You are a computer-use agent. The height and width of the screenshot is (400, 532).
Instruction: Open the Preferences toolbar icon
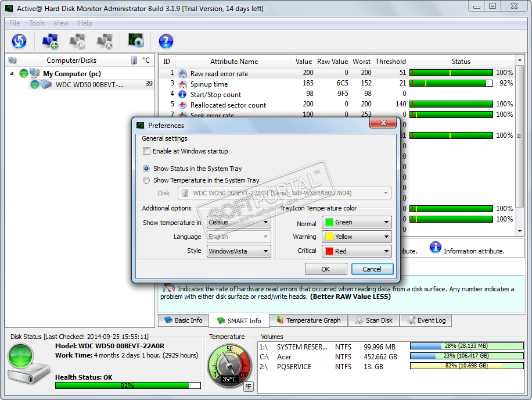136,41
